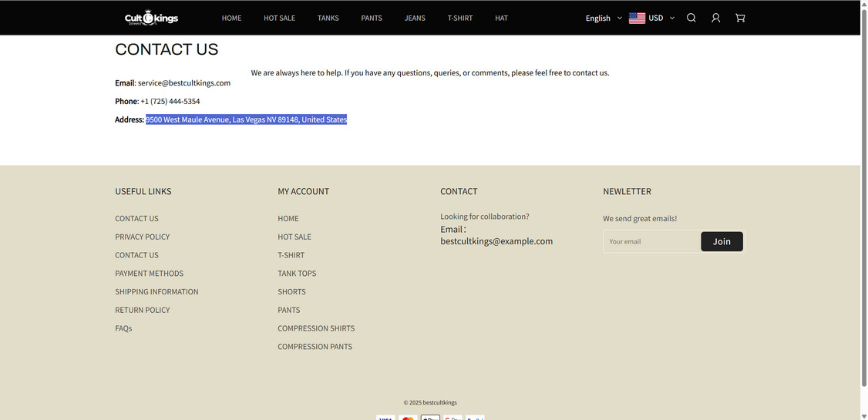Open HOT SALE in top navigation
Screen dimensions: 868x420
click(280, 18)
